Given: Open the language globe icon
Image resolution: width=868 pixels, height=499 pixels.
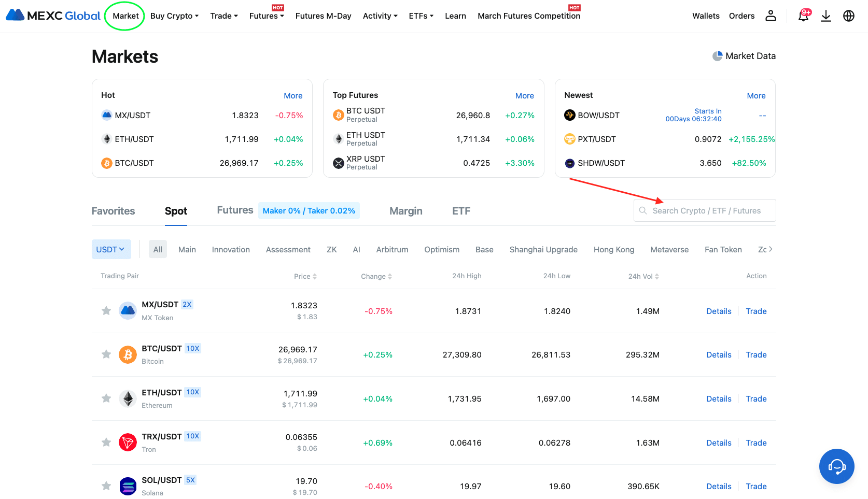Looking at the screenshot, I should pyautogui.click(x=849, y=16).
